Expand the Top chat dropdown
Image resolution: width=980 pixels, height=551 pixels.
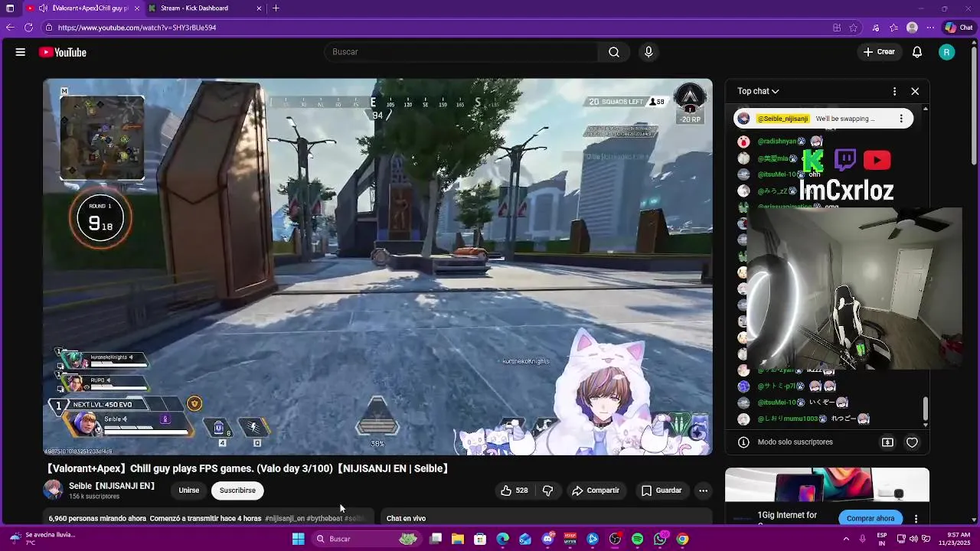tap(758, 91)
